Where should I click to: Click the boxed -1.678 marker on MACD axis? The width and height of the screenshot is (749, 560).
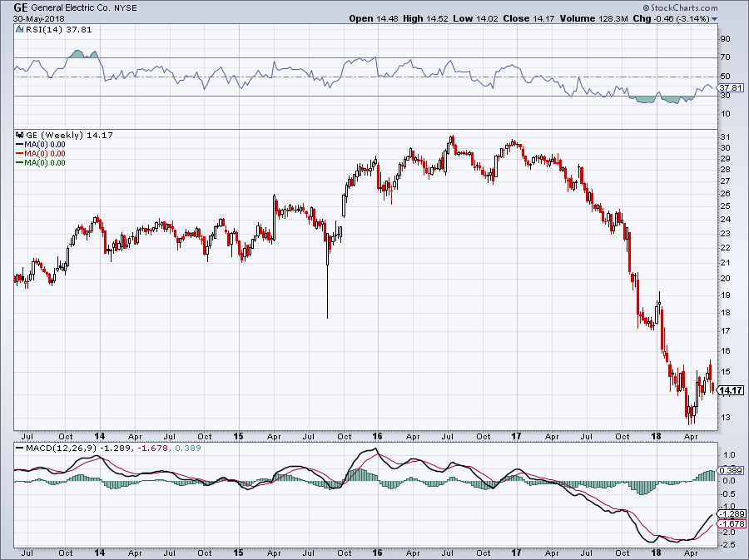(x=732, y=523)
